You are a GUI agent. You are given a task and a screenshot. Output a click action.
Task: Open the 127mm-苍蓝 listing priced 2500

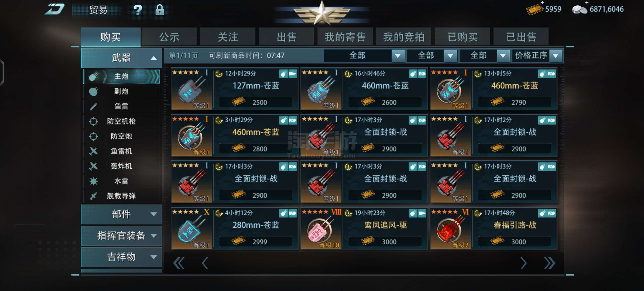(235, 89)
